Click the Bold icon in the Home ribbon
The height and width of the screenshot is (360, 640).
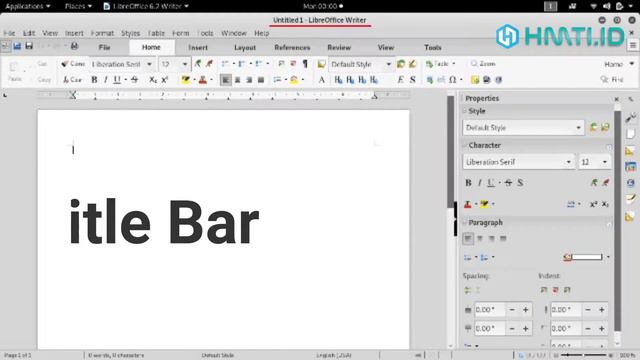click(x=94, y=80)
